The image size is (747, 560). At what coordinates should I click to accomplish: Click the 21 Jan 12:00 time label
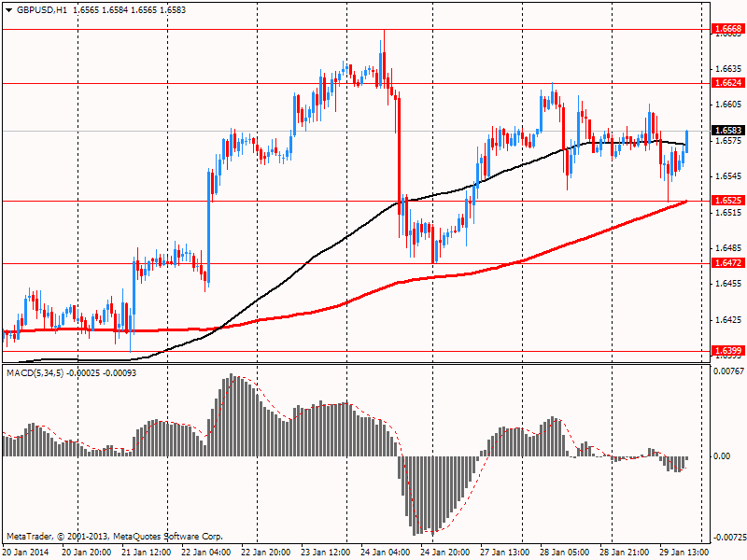pyautogui.click(x=147, y=553)
